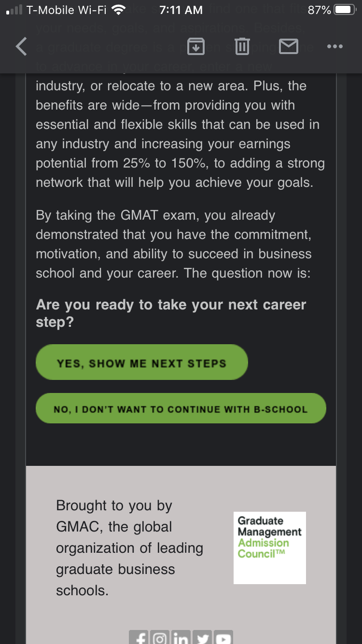
Task: Tap the cellular signal bars in the status bar
Action: (x=14, y=10)
